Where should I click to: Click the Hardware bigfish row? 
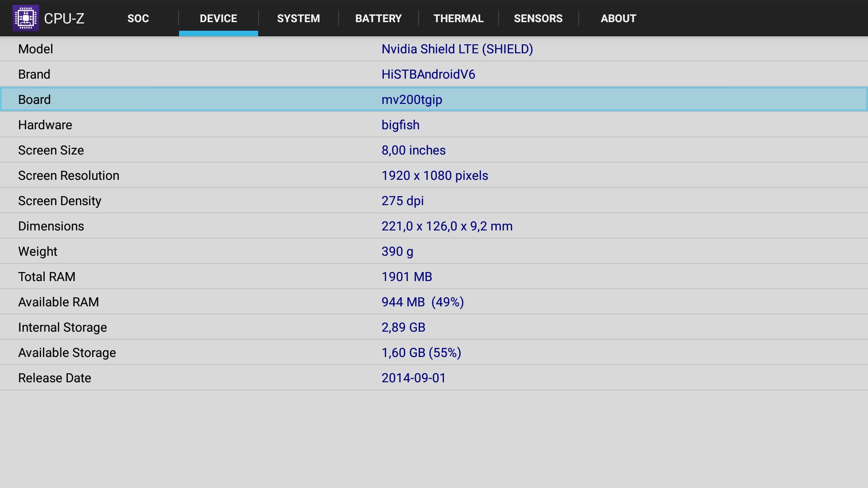(x=434, y=125)
